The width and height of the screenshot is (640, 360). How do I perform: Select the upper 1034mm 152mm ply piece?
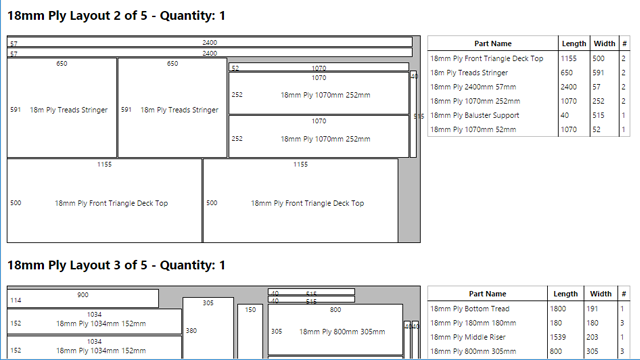(94, 321)
